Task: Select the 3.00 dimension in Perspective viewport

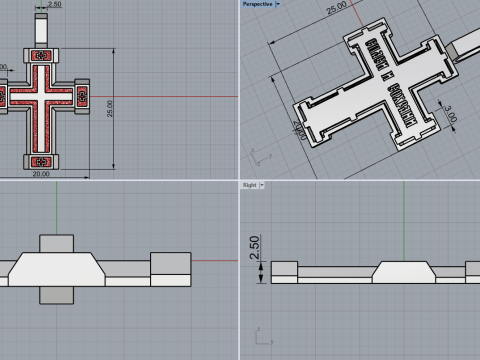Action: [x=450, y=114]
